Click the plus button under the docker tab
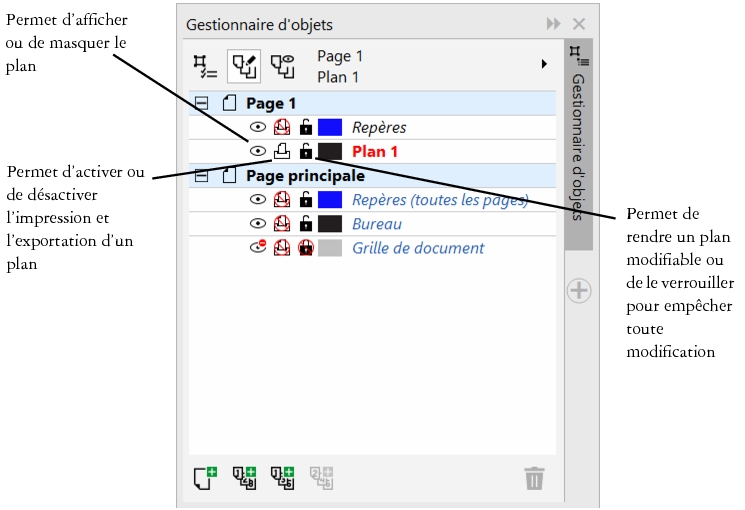The image size is (745, 510). point(579,291)
